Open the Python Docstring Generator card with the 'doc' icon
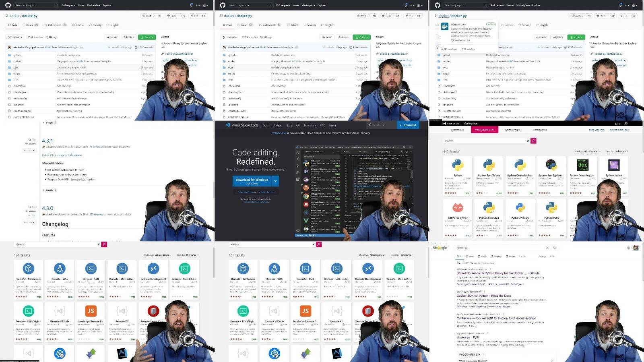 click(582, 176)
